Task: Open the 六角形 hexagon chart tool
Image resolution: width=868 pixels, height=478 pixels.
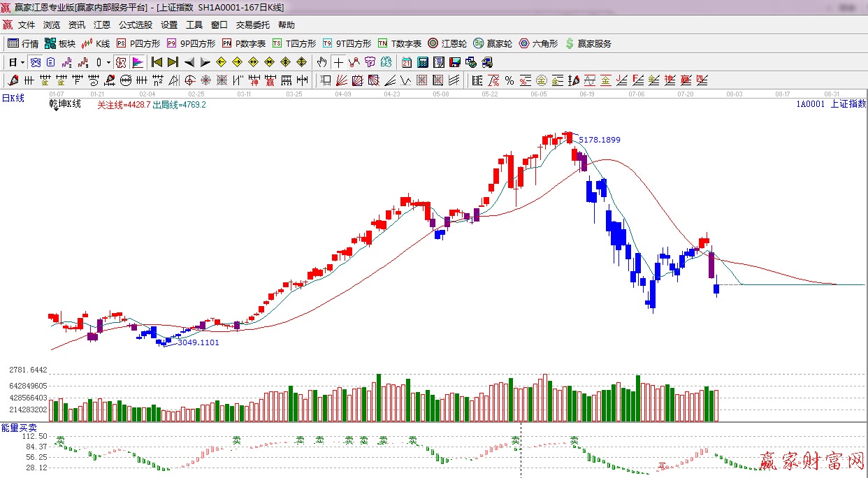Action: (x=538, y=43)
